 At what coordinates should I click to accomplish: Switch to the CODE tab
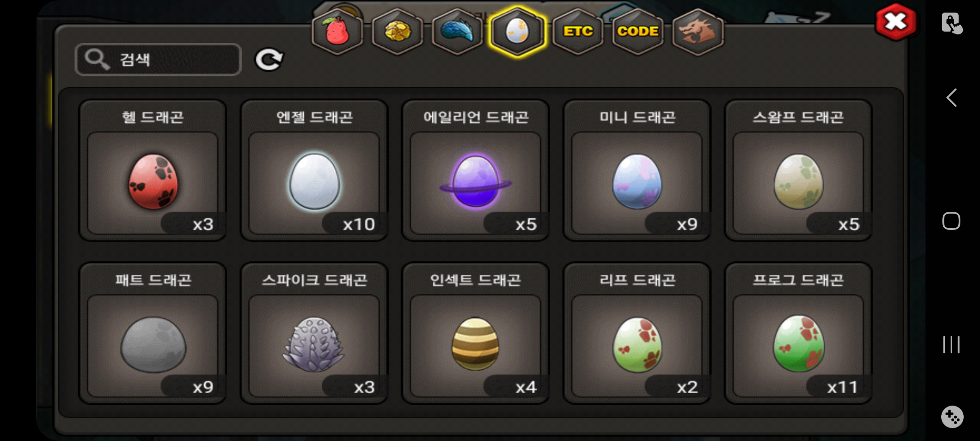pos(638,31)
